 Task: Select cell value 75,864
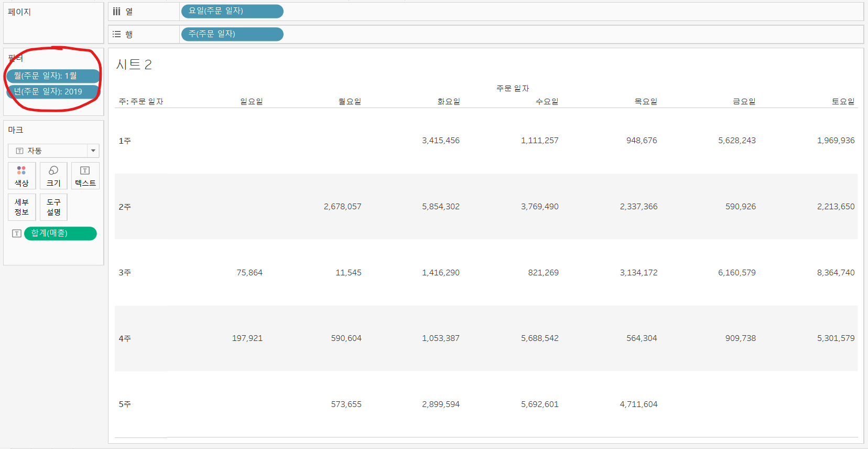[x=249, y=273]
